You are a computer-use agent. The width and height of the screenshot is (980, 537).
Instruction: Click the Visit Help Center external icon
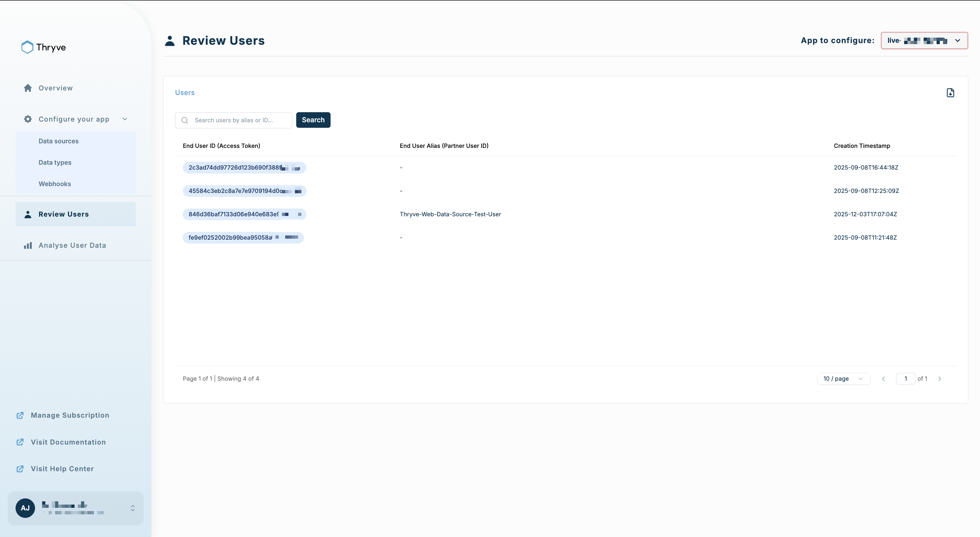20,469
